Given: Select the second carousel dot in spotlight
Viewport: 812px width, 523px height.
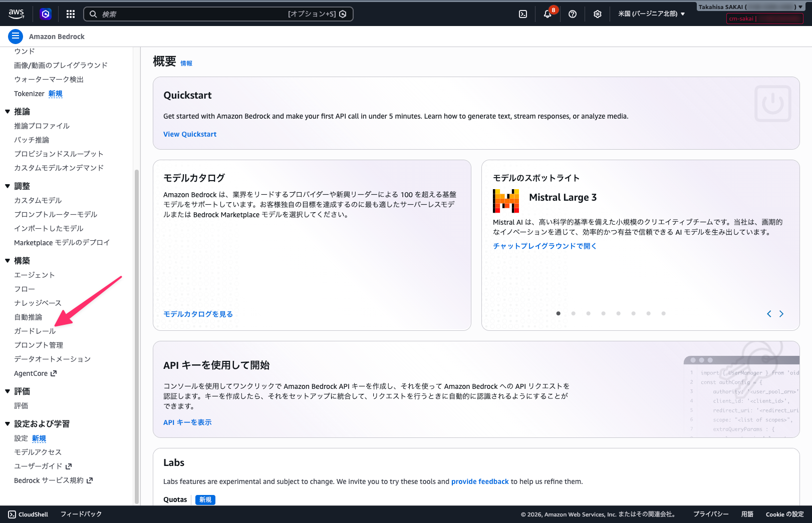Looking at the screenshot, I should pyautogui.click(x=573, y=313).
